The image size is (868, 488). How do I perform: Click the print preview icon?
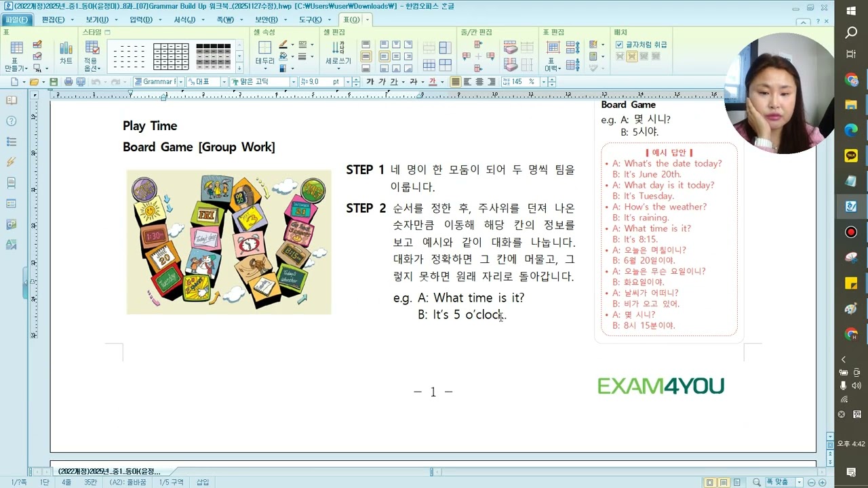pos(81,81)
